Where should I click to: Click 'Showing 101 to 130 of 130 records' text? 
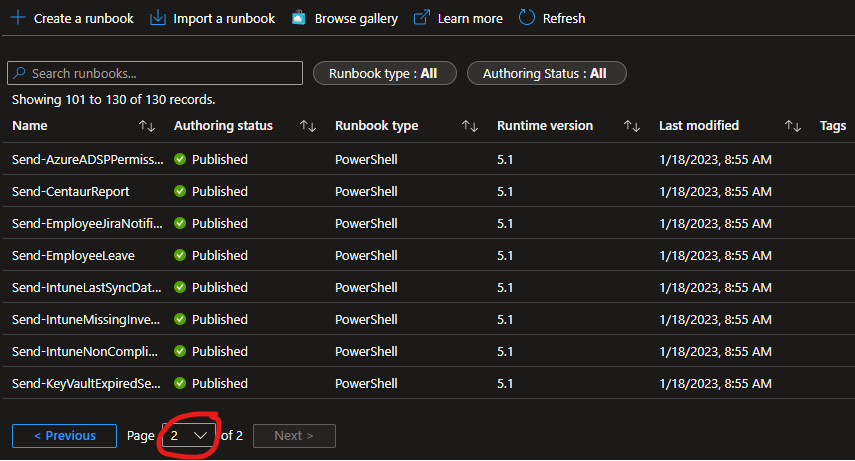113,99
